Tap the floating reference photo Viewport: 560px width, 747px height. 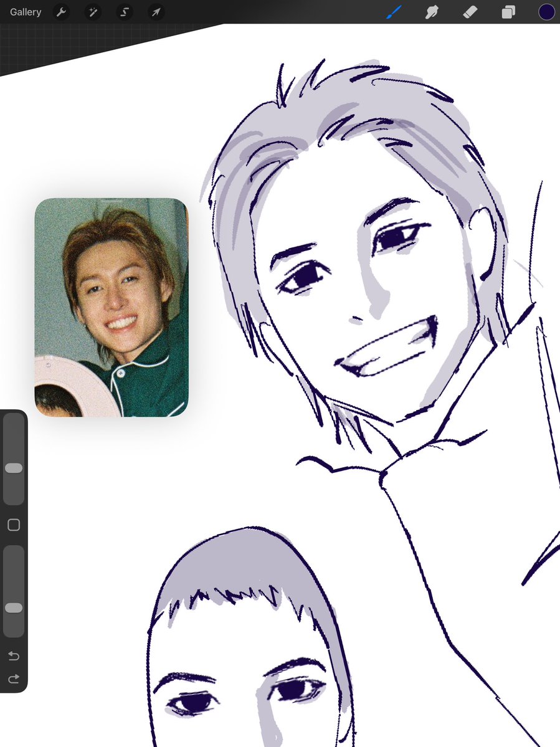click(112, 307)
